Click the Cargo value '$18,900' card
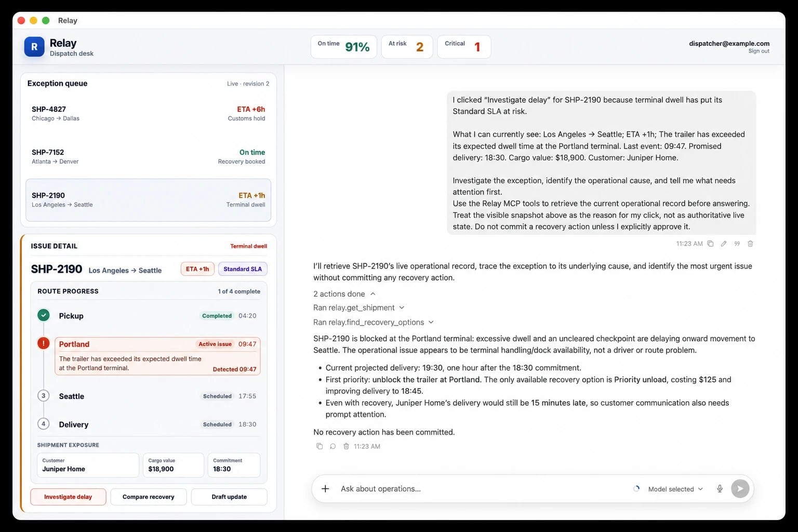This screenshot has height=532, width=798. click(173, 465)
